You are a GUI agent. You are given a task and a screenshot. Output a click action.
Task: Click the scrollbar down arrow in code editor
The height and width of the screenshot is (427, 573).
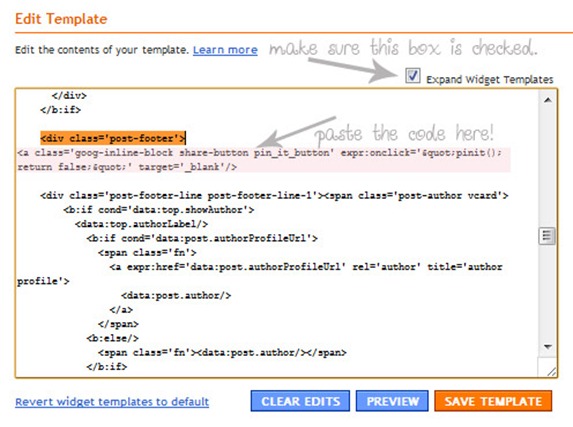(547, 346)
